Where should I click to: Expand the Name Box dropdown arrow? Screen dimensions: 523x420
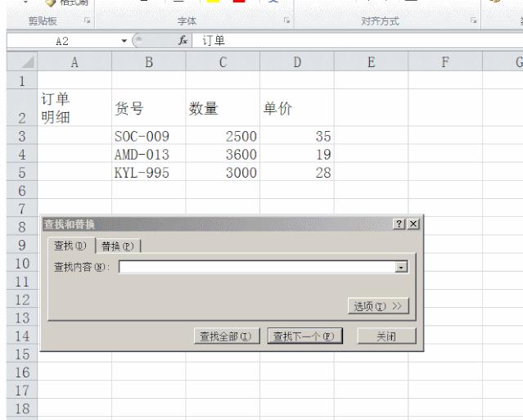pyautogui.click(x=124, y=41)
